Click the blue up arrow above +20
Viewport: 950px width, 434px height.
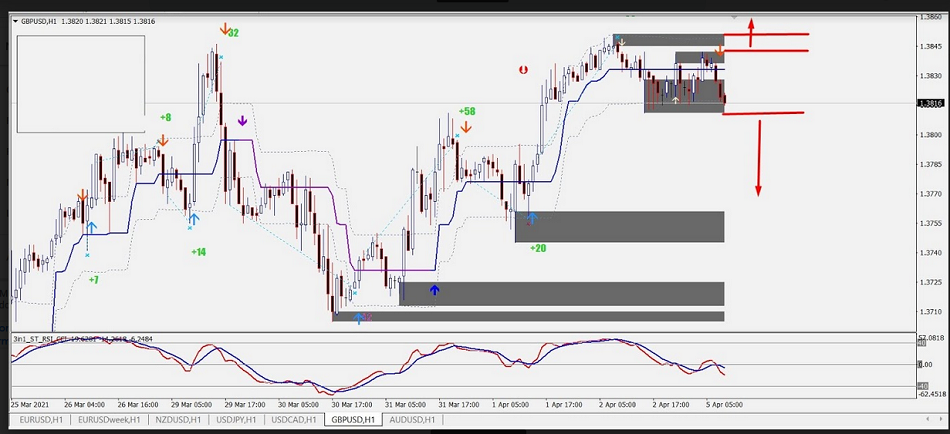[531, 217]
